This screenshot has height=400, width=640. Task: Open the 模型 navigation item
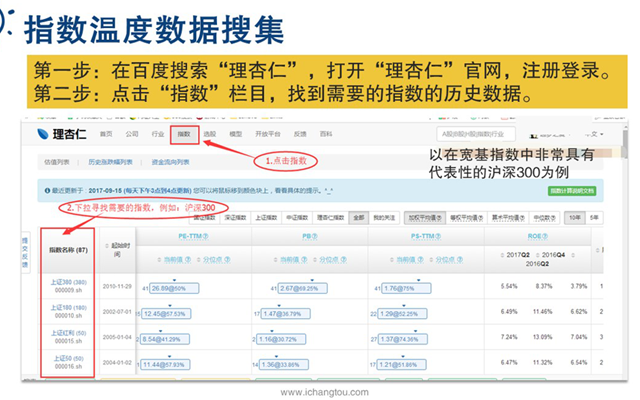point(236,134)
